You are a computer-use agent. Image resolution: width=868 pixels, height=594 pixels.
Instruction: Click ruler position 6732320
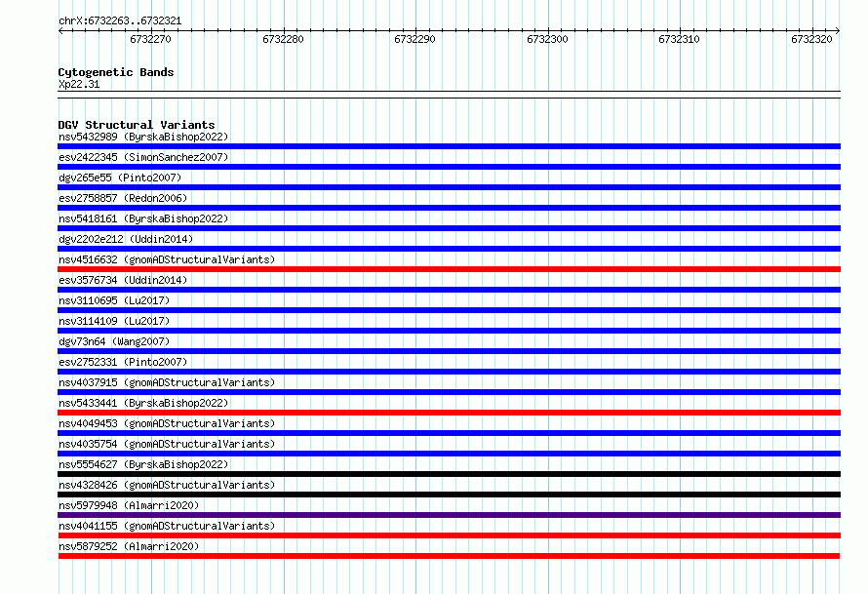(x=811, y=39)
